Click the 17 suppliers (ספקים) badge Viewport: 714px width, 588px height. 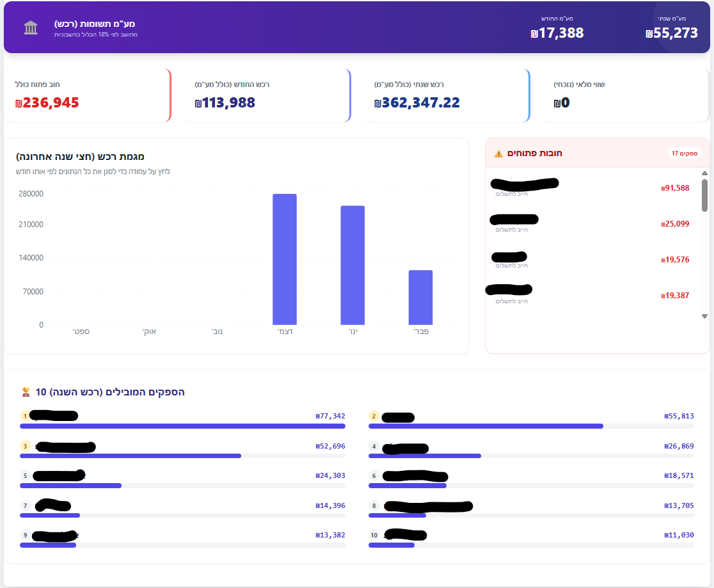click(x=685, y=154)
